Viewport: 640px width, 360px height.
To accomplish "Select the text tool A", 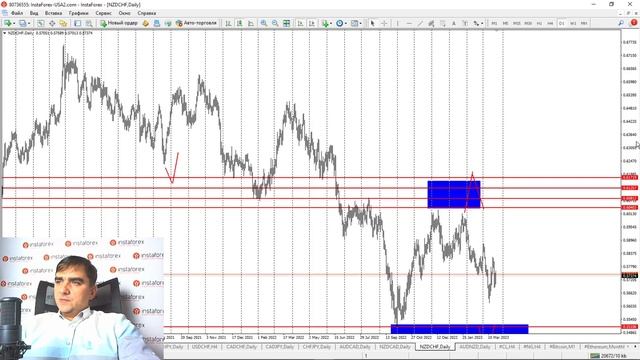I will (453, 23).
